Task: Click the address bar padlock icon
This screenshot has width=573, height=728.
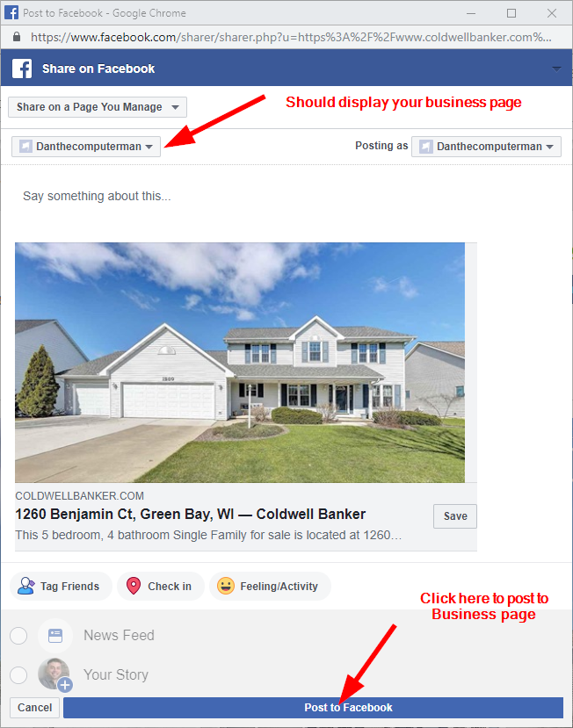Action: tap(17, 37)
